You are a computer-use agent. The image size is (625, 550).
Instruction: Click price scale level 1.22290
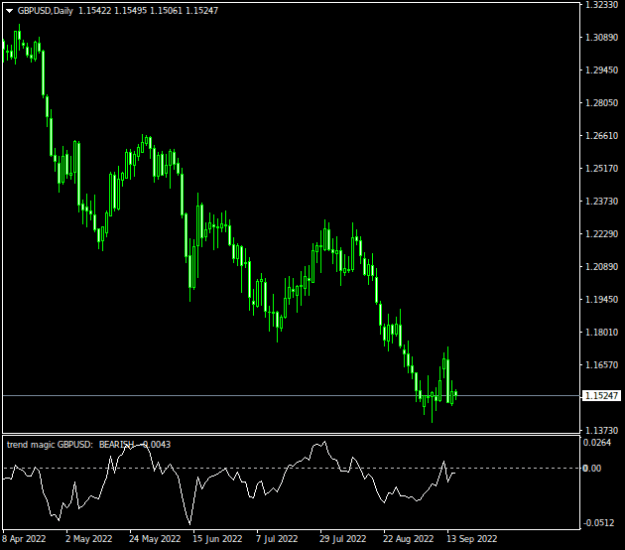click(x=601, y=234)
